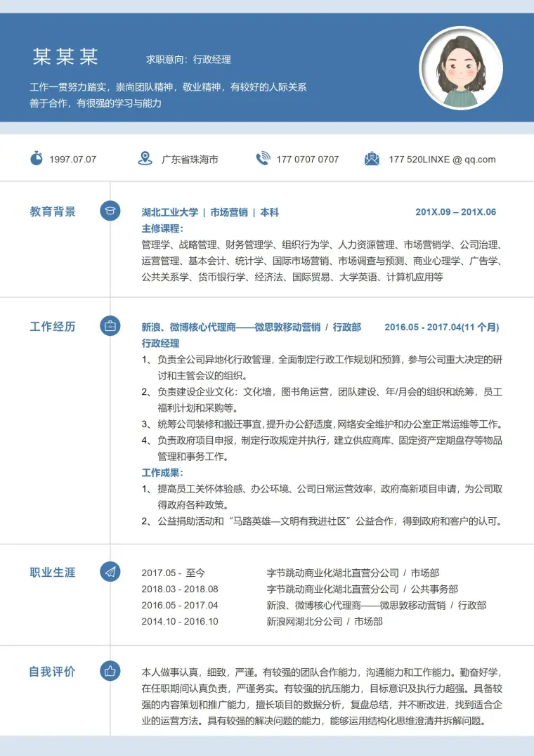
Task: Select career date 2017.05 - 至今
Action: (174, 573)
